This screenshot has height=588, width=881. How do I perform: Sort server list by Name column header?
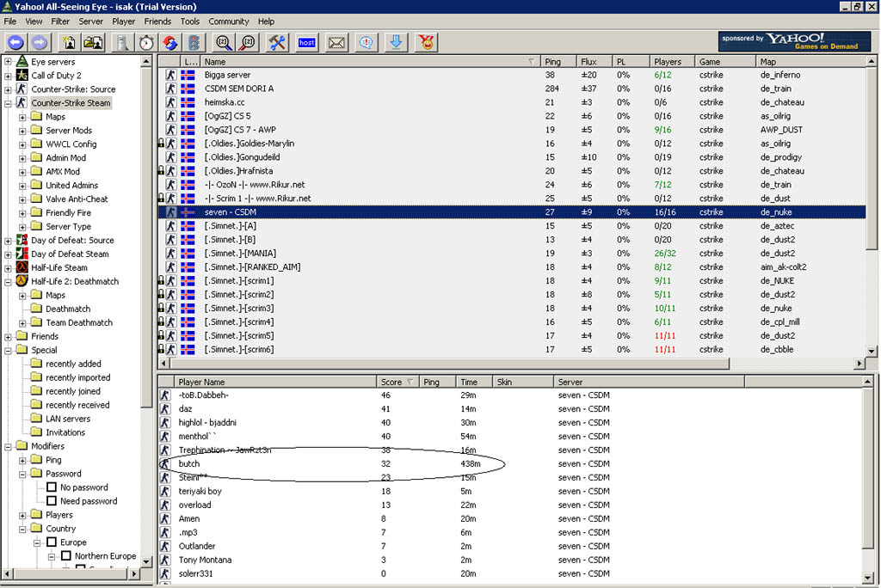(x=368, y=61)
